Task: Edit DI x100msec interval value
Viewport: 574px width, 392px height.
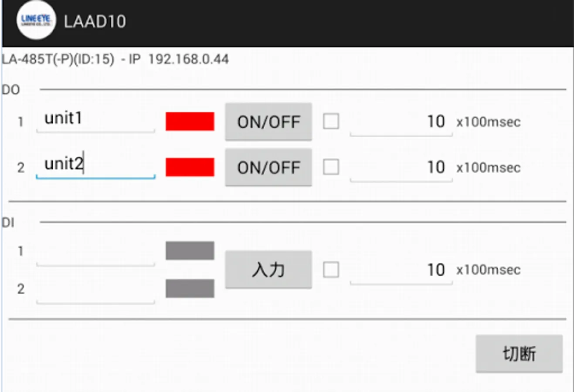Action: (401, 270)
